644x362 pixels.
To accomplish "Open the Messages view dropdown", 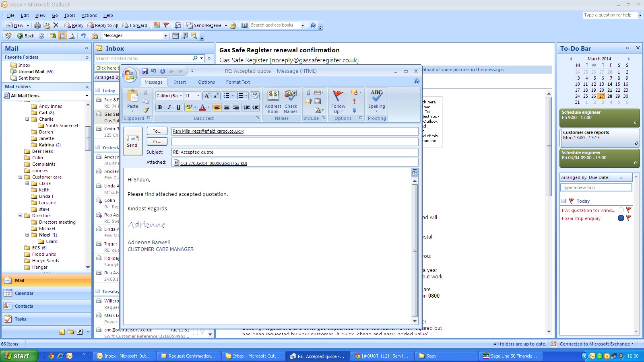I will [x=165, y=36].
